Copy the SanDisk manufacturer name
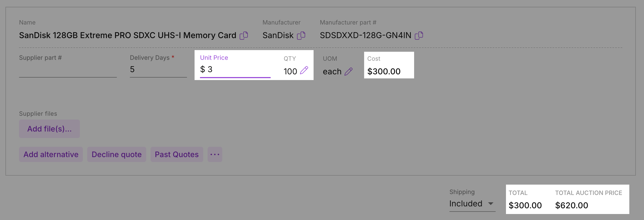This screenshot has height=220, width=644. click(x=301, y=35)
